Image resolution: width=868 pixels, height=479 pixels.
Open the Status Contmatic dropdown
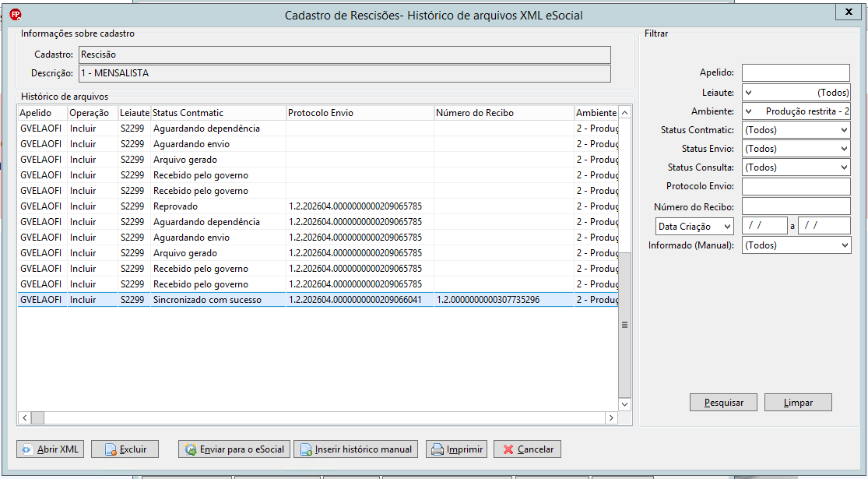point(796,130)
